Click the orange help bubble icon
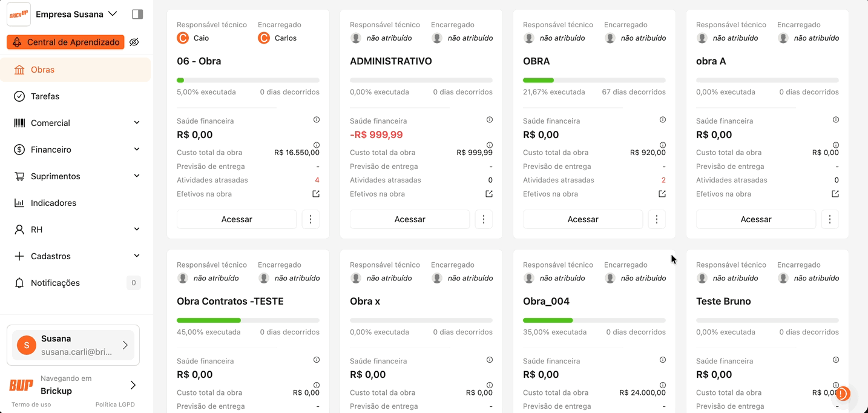The image size is (868, 413). (843, 394)
